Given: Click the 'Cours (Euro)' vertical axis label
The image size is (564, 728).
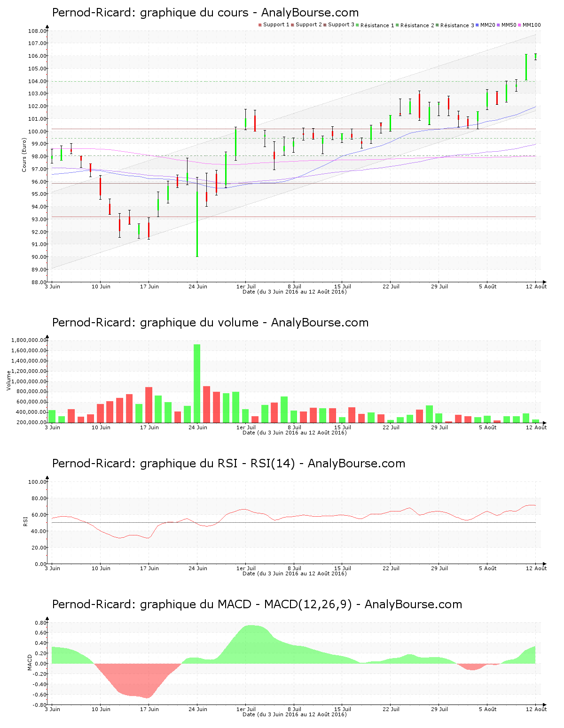Looking at the screenshot, I should click(24, 155).
